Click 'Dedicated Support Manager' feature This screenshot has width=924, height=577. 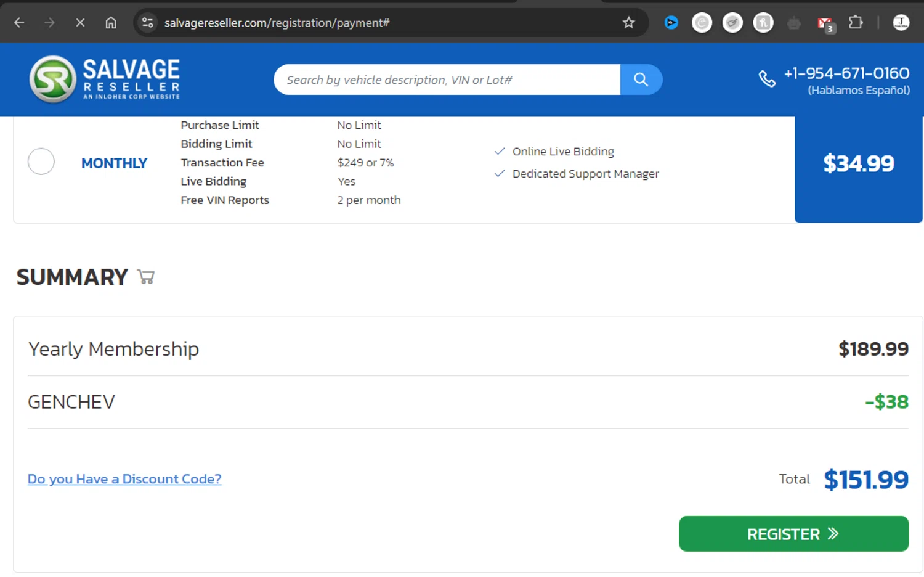point(585,174)
